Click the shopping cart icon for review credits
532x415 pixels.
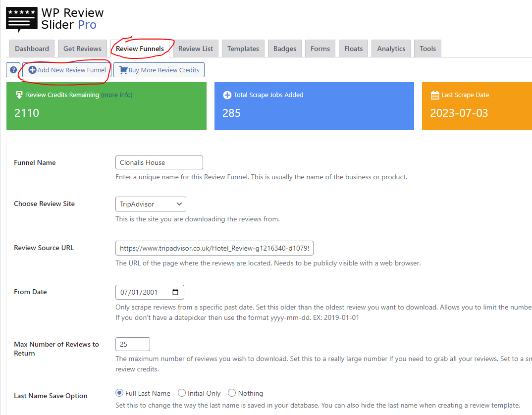(x=123, y=70)
